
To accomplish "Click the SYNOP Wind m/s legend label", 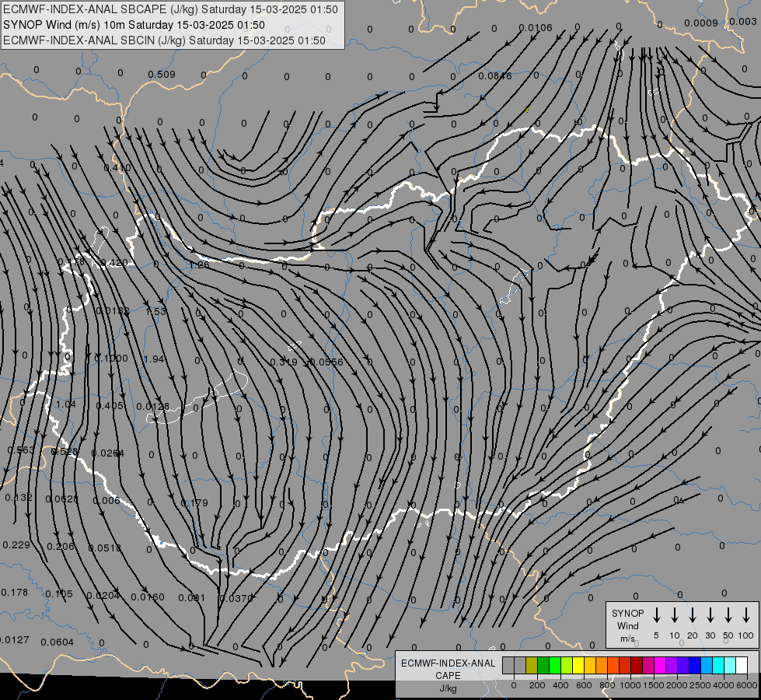I will pos(627,625).
